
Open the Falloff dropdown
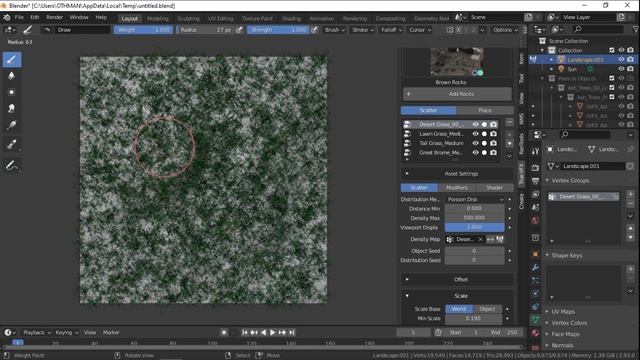[x=391, y=30]
